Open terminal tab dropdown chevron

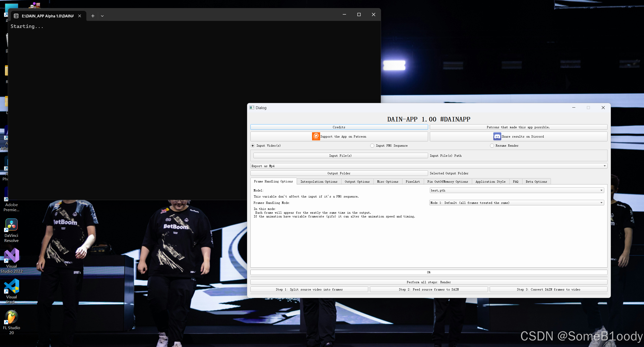[102, 16]
